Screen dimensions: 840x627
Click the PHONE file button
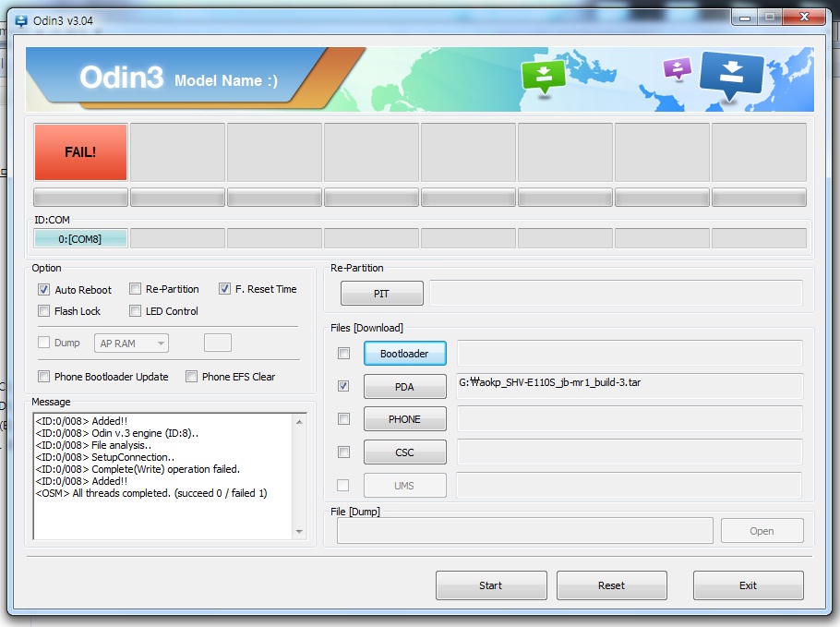[x=404, y=419]
